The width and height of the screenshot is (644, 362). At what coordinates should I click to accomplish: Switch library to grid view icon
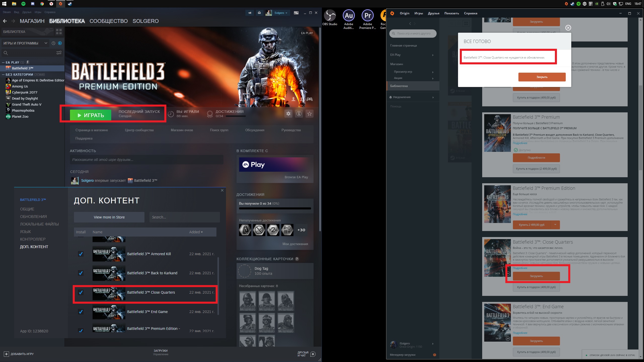pos(59,32)
